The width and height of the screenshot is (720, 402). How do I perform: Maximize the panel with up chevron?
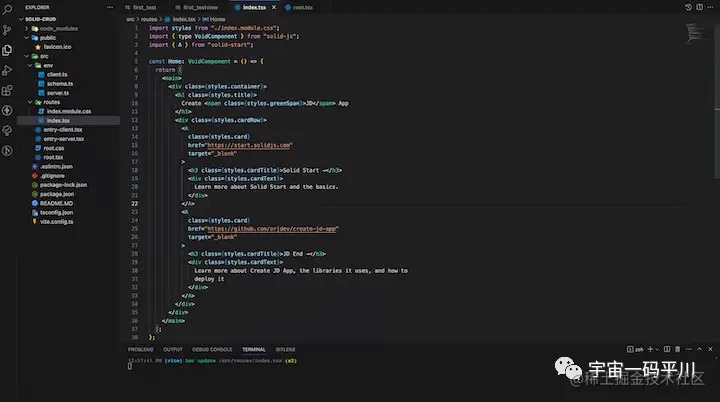coord(699,349)
